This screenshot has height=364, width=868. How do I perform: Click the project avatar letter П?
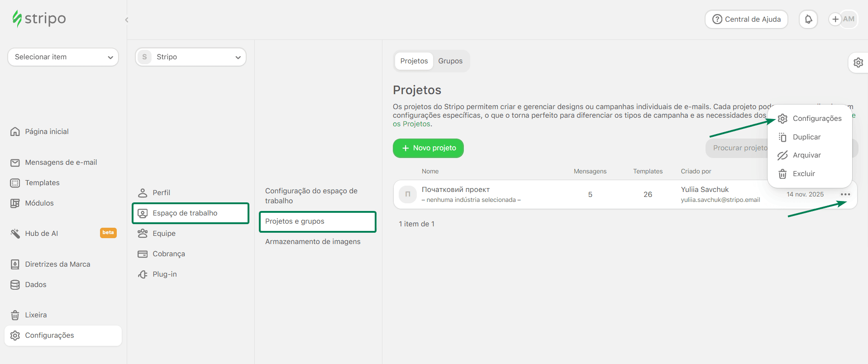tap(408, 194)
